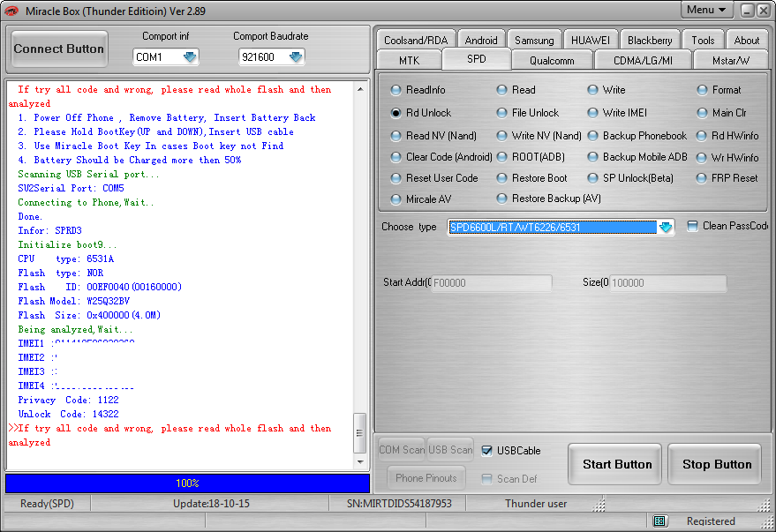The width and height of the screenshot is (776, 532).
Task: Open the Tools tab
Action: click(x=703, y=40)
